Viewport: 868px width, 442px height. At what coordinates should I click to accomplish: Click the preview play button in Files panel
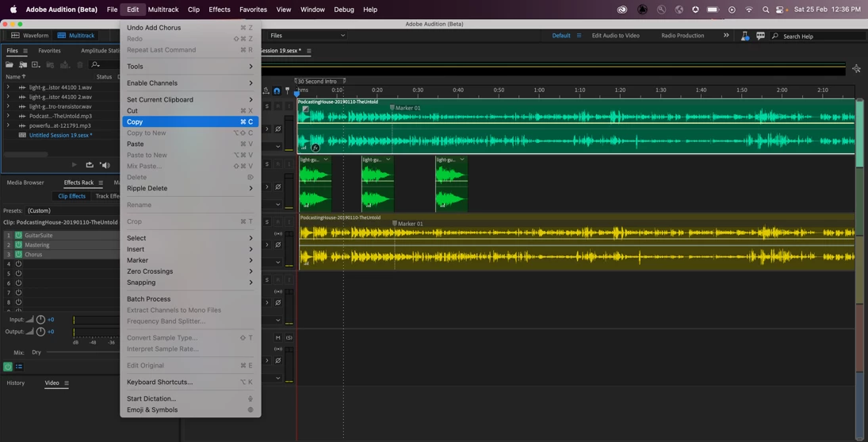pos(75,164)
